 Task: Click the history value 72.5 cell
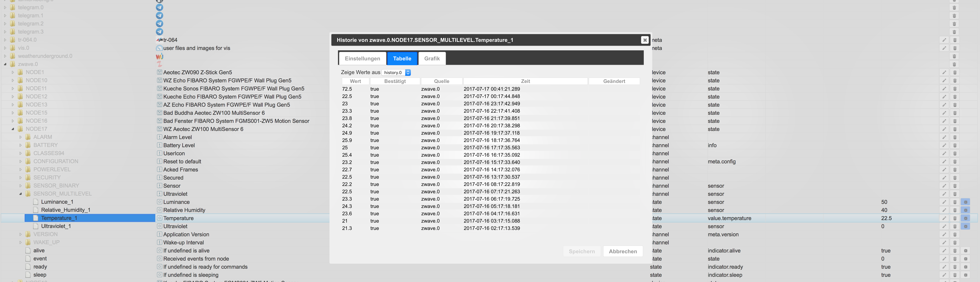347,89
